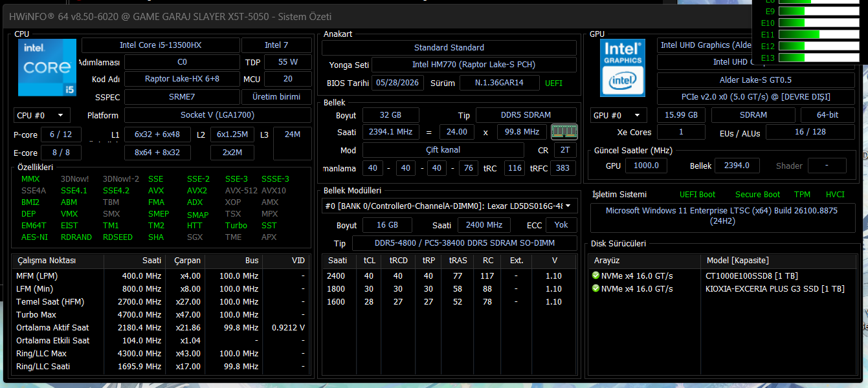Click the BIOS version N.1.36GAR14
The width and height of the screenshot is (868, 388).
click(x=498, y=83)
